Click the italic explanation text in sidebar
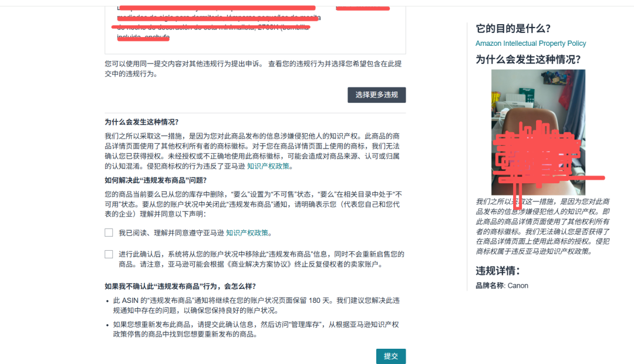 click(542, 227)
